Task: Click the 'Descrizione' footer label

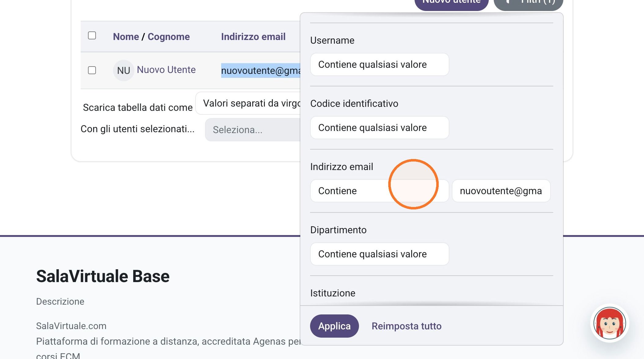Action: pyautogui.click(x=60, y=301)
